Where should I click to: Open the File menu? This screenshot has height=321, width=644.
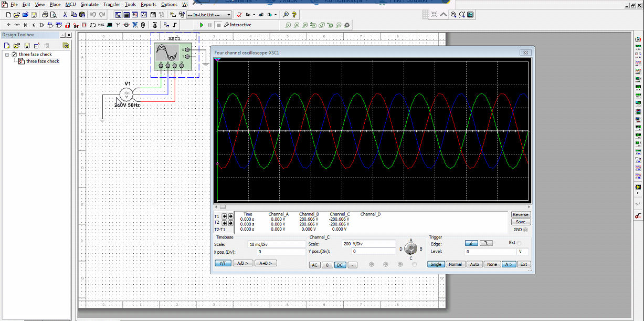[x=14, y=4]
